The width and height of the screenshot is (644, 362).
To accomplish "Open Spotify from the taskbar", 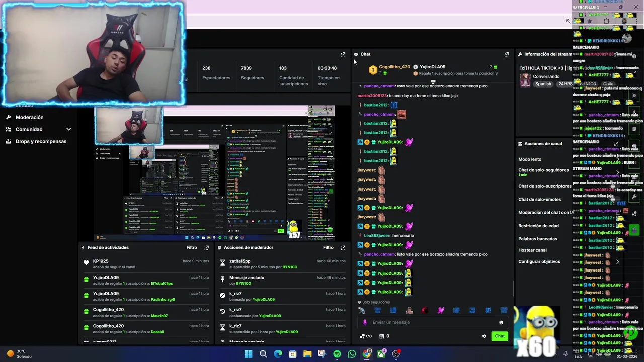I will (337, 354).
